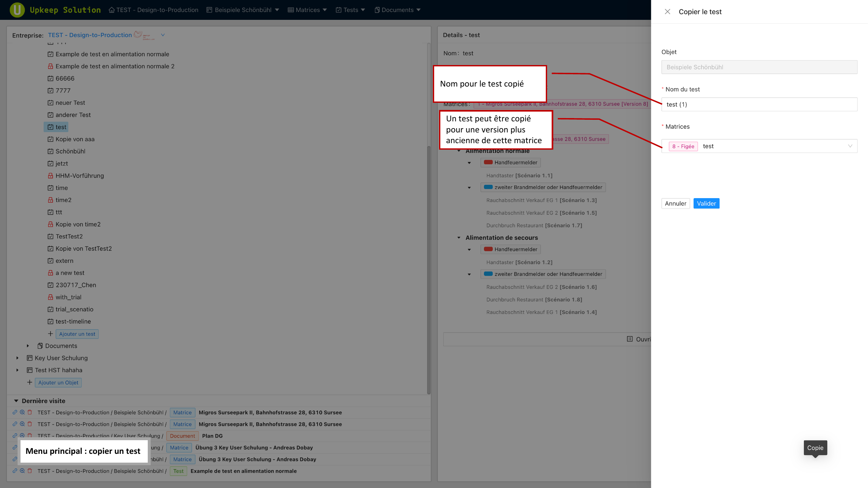The height and width of the screenshot is (488, 868).
Task: Open the Documents top navigation menu
Action: coord(397,10)
